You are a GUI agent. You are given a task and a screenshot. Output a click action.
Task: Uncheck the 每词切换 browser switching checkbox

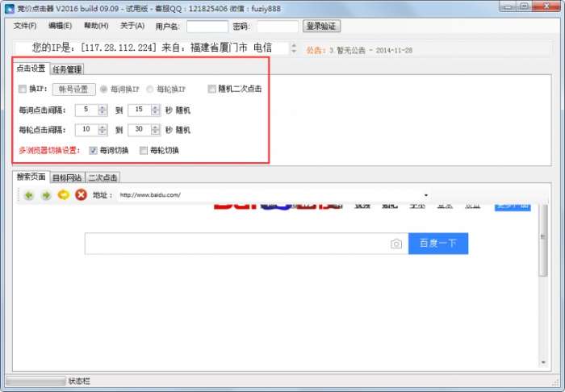tap(93, 151)
